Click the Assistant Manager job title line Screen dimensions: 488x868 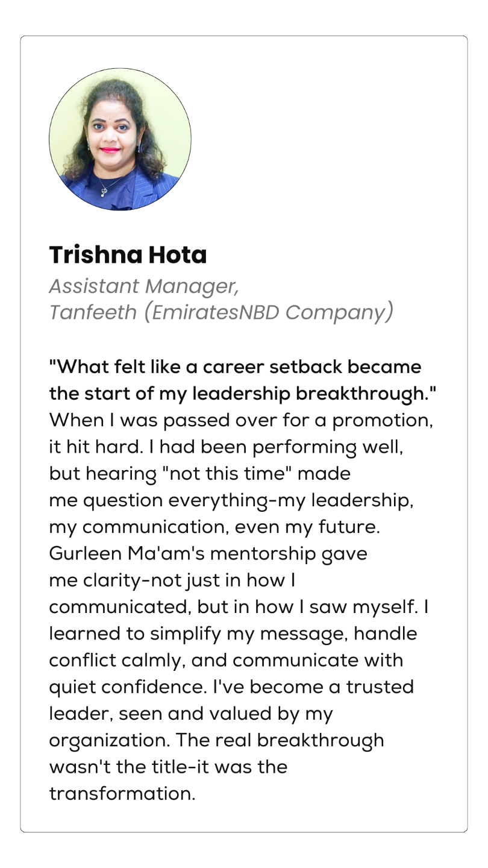[x=144, y=286]
